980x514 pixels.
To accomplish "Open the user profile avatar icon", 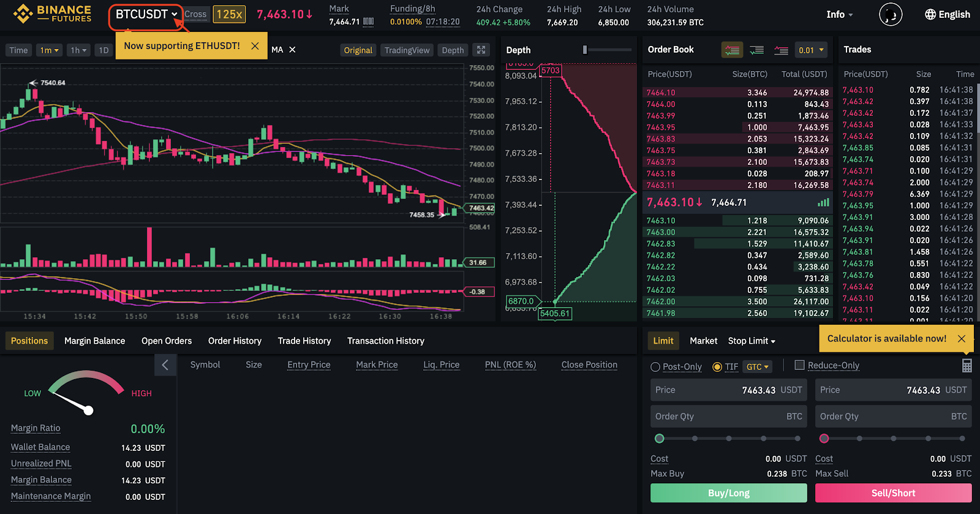I will 891,14.
